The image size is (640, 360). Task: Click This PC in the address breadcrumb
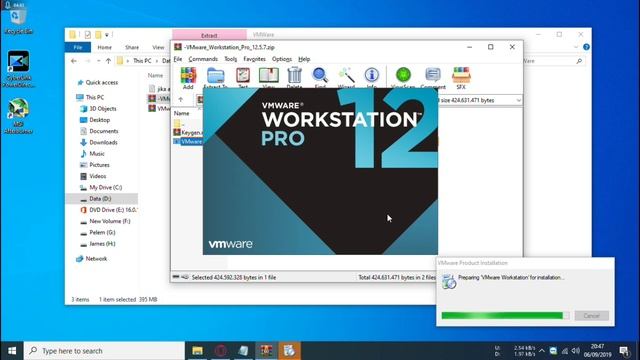142,61
